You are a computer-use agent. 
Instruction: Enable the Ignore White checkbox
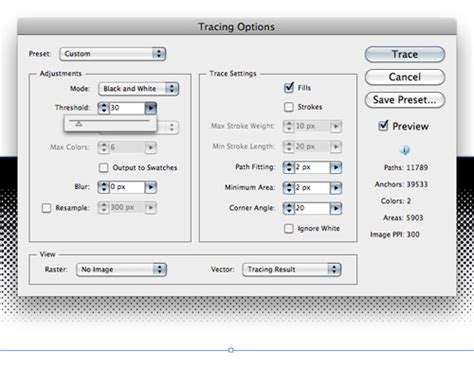[x=289, y=229]
